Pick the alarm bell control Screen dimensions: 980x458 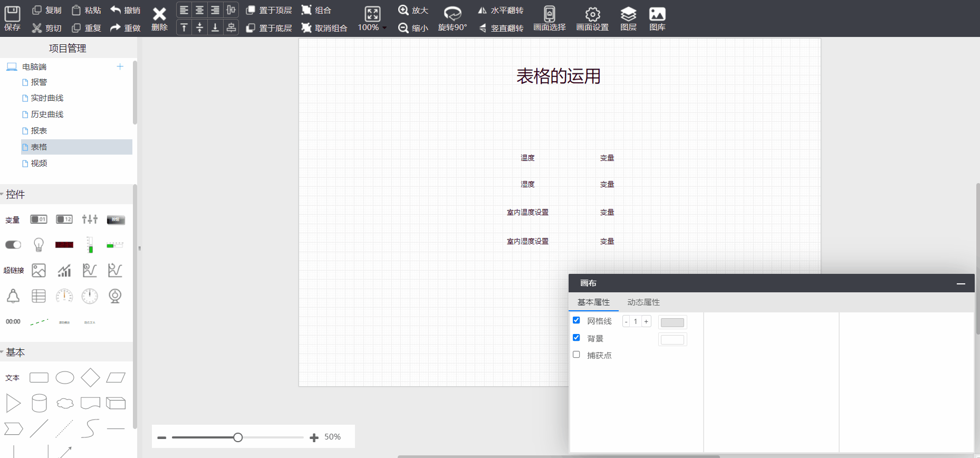coord(13,296)
